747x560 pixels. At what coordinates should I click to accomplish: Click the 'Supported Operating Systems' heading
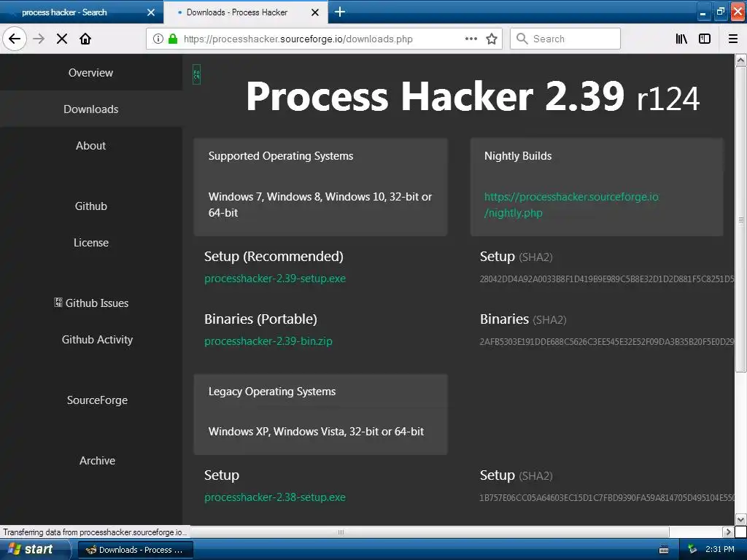(x=281, y=156)
